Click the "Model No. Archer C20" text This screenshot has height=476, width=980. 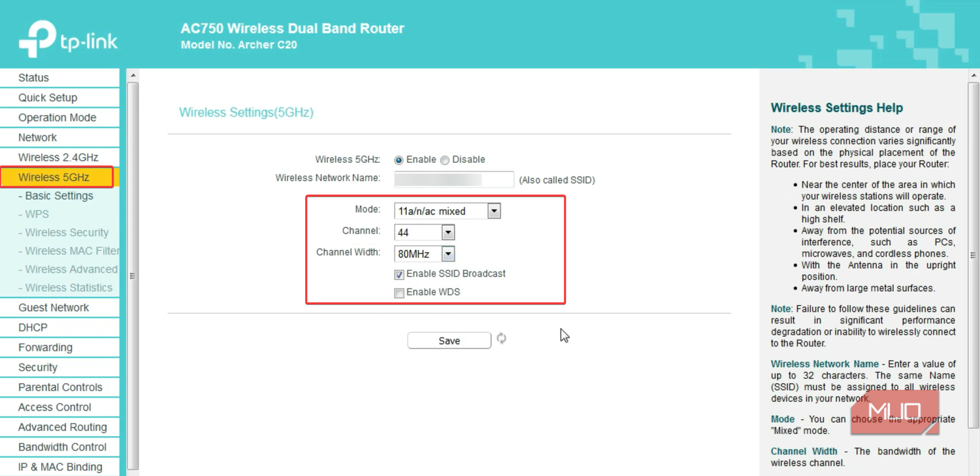tap(239, 45)
